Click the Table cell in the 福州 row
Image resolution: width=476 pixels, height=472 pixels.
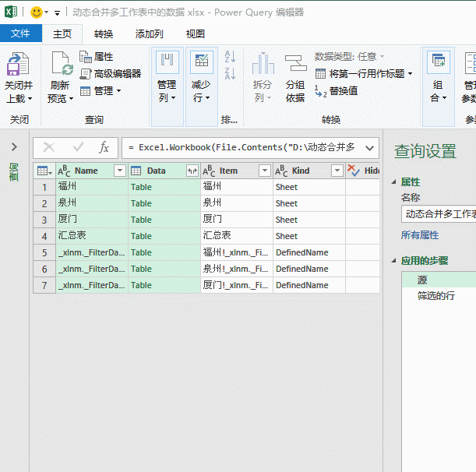141,187
